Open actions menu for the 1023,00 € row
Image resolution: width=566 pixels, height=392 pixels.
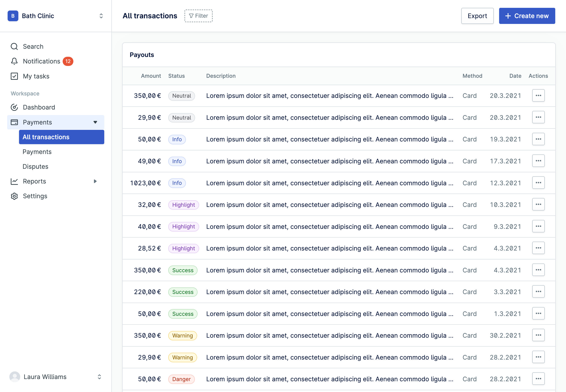(538, 183)
